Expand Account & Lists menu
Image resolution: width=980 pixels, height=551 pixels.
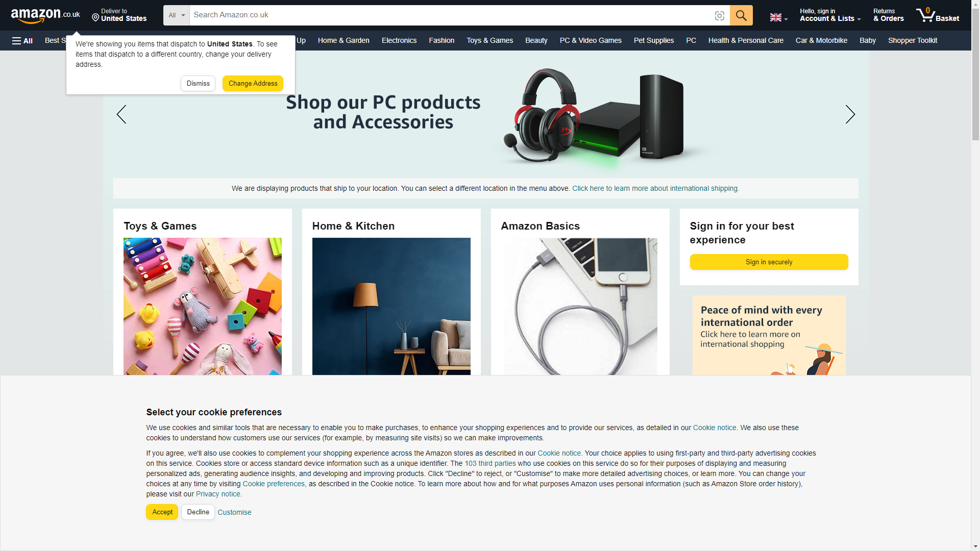click(830, 15)
